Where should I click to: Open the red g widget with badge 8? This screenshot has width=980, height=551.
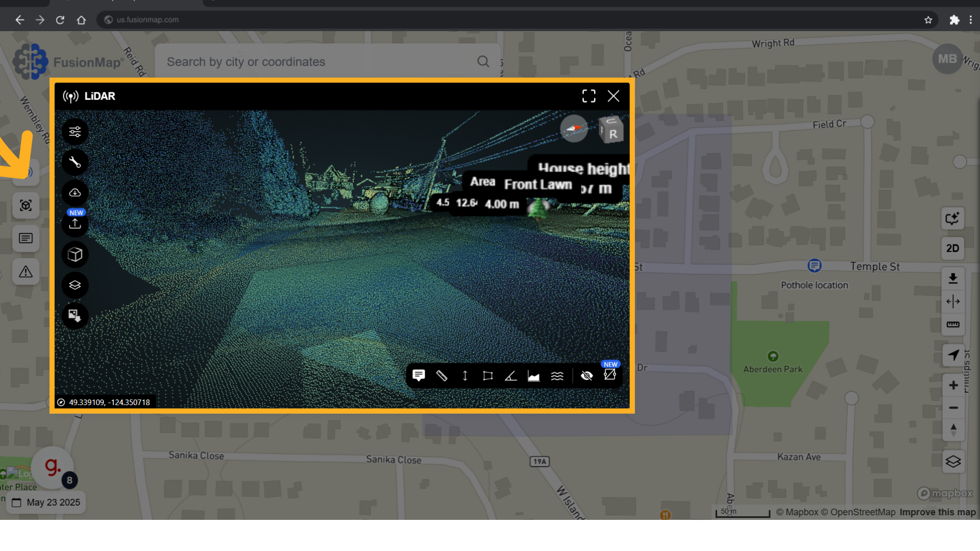click(53, 467)
